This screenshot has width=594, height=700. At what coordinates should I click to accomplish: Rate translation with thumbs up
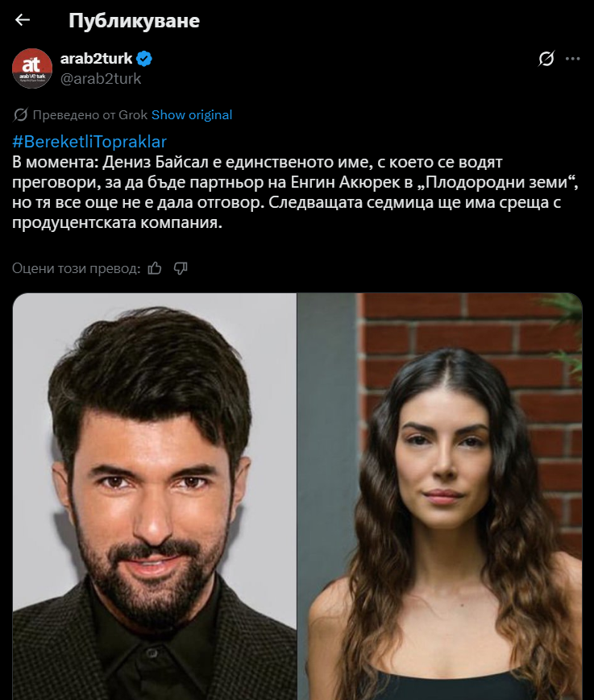coord(155,268)
